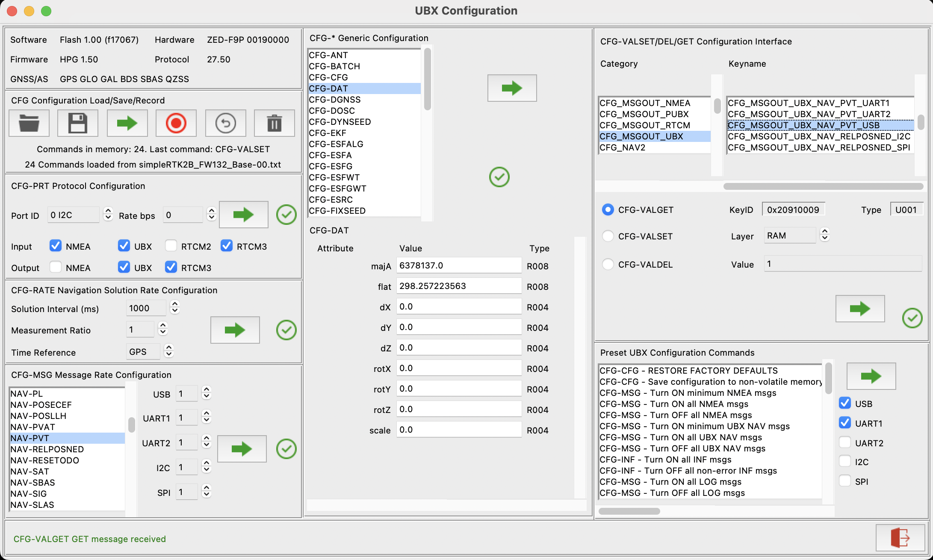Send CFG-PRT protocol configuration arrow
The image size is (933, 560).
[243, 215]
